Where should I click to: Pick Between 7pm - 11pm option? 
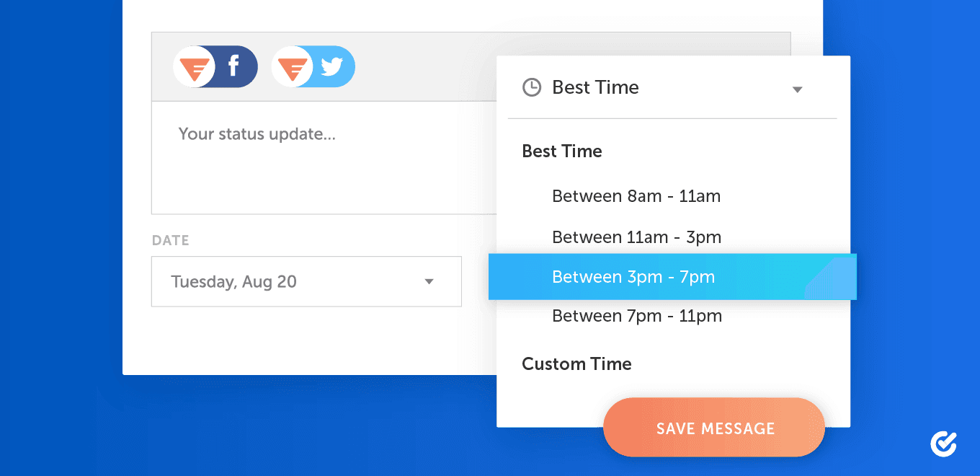tap(637, 316)
